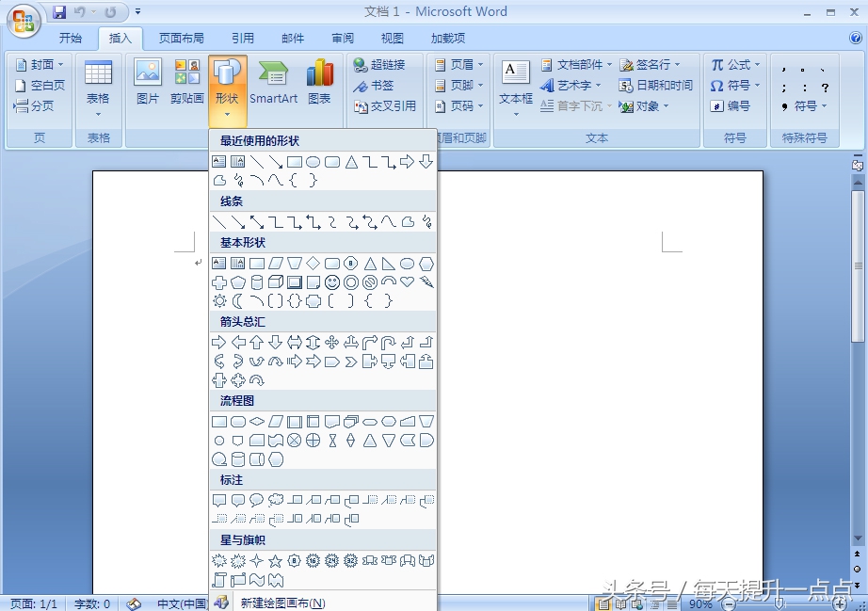Viewport: 868px width, 611px height.
Task: Choose the moon shape
Action: (x=238, y=300)
